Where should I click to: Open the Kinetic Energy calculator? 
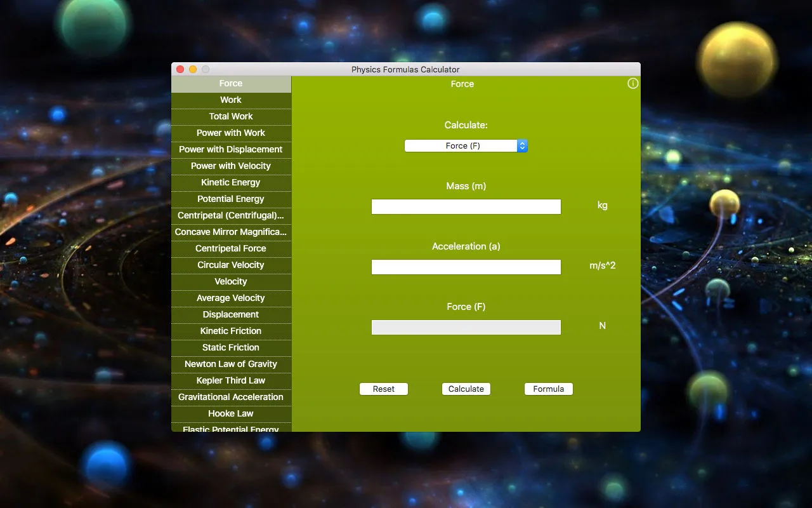tap(231, 182)
